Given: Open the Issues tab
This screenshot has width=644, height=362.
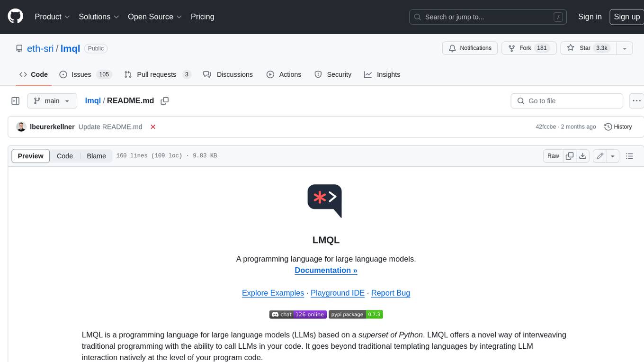Looking at the screenshot, I should 85,74.
